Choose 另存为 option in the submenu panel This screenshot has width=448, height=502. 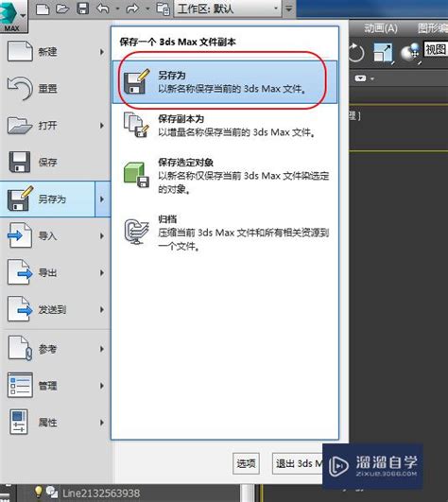click(x=225, y=82)
